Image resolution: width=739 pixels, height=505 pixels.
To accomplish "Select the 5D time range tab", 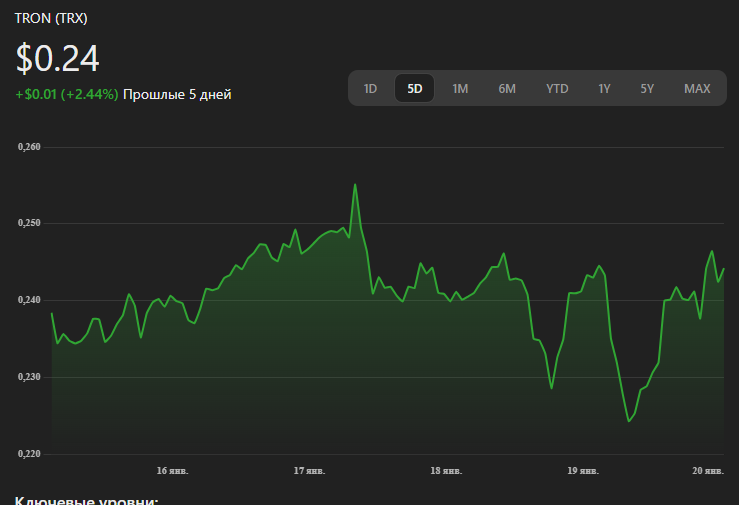I will (415, 89).
